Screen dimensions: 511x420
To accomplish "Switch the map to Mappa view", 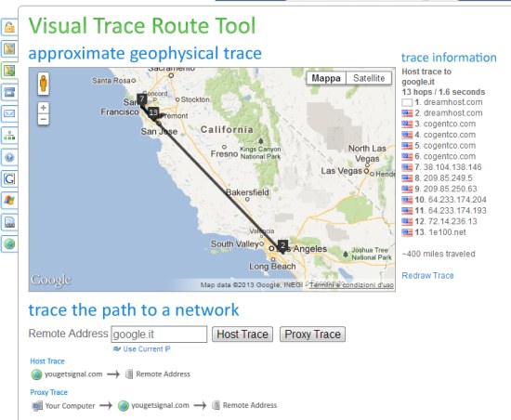I will [x=326, y=78].
